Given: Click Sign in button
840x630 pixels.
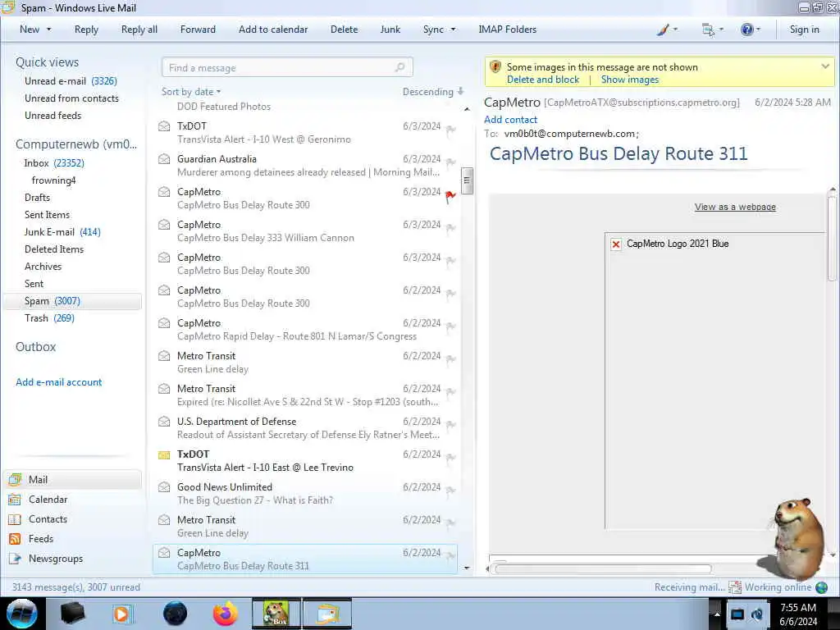Looking at the screenshot, I should click(804, 30).
